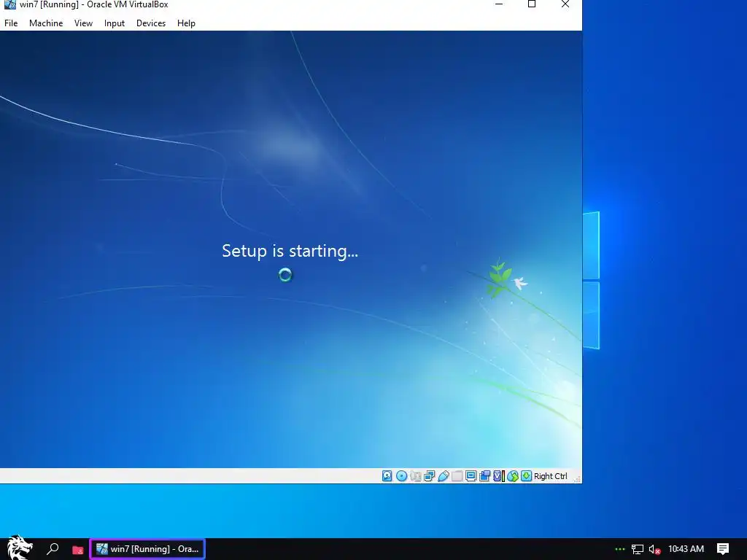Click the mouse integration indicator
The width and height of the screenshot is (747, 560).
click(x=513, y=475)
